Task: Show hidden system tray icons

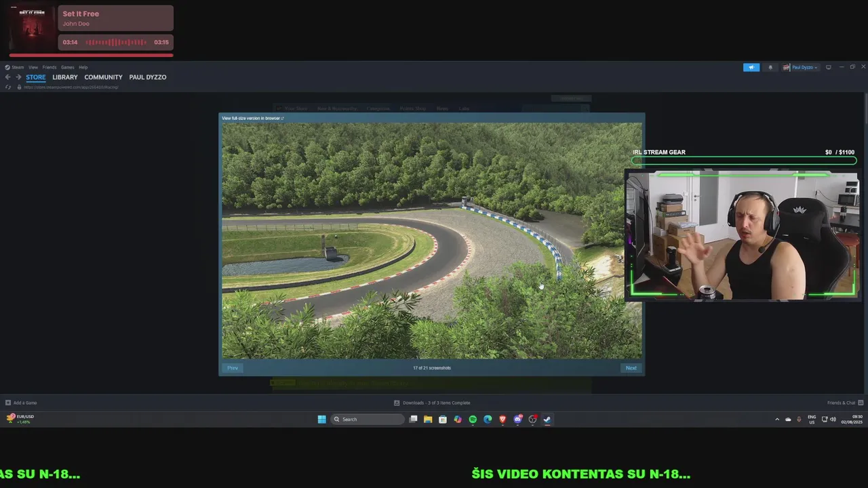Action: pyautogui.click(x=777, y=420)
